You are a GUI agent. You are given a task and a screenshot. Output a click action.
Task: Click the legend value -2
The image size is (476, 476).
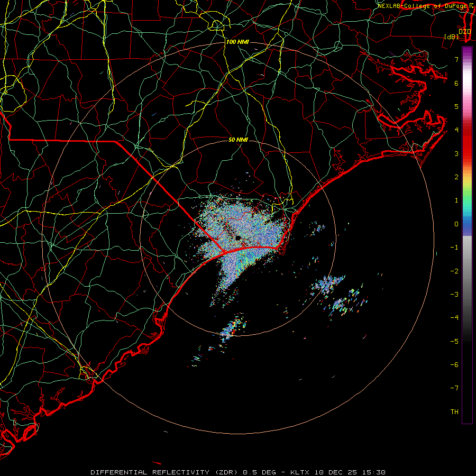(454, 271)
